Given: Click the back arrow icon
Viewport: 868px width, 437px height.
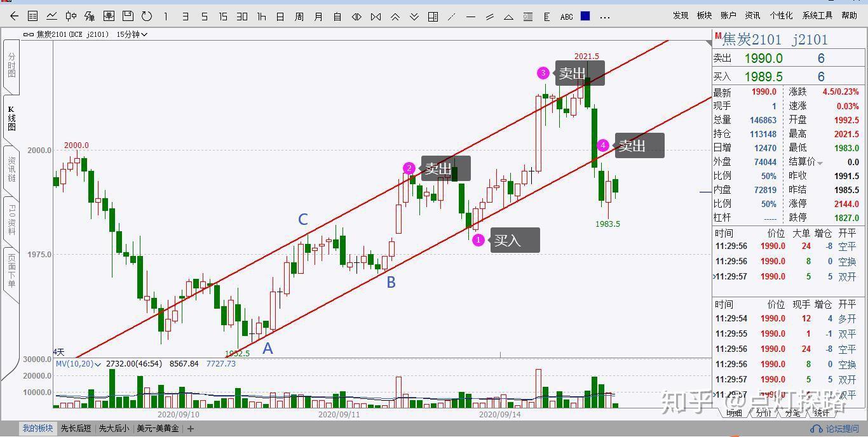Looking at the screenshot, I should [x=14, y=17].
